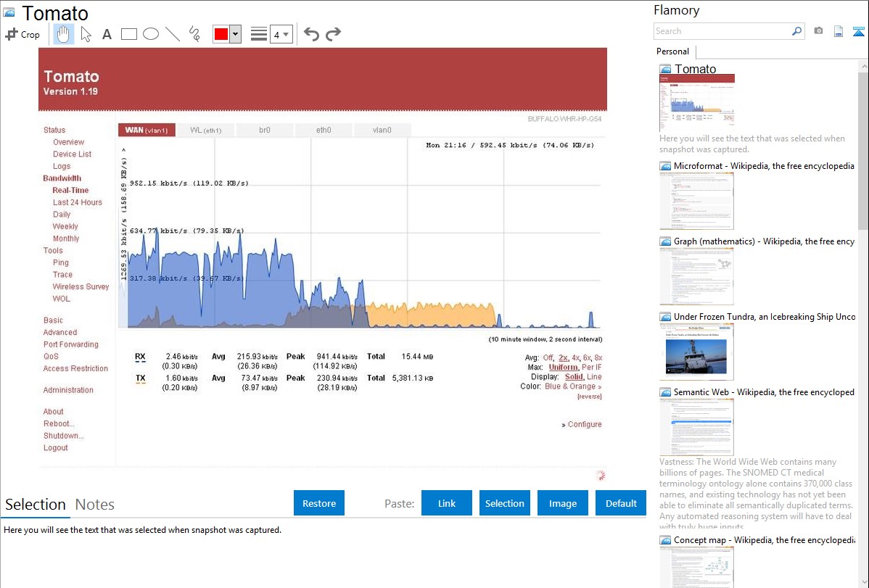Select the arrow pointer tool
This screenshot has width=869, height=588.
pyautogui.click(x=86, y=34)
